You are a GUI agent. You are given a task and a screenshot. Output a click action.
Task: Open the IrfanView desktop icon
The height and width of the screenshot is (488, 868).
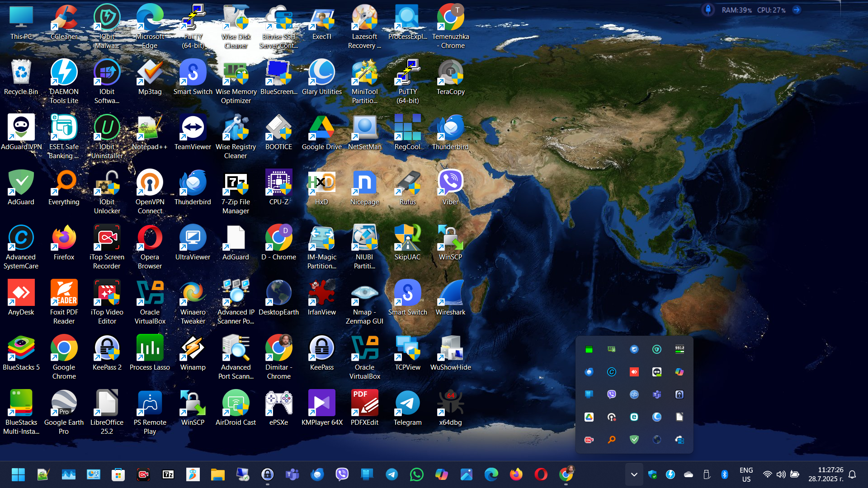click(321, 298)
